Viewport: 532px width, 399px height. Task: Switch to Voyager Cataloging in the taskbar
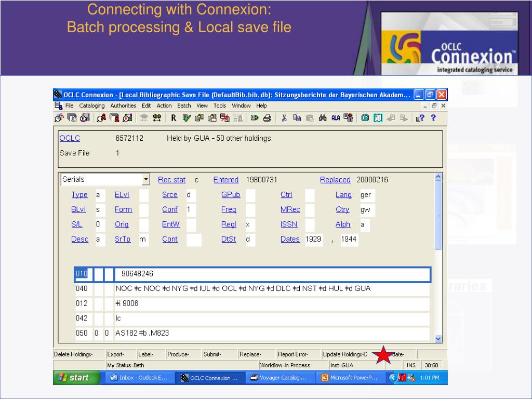280,378
